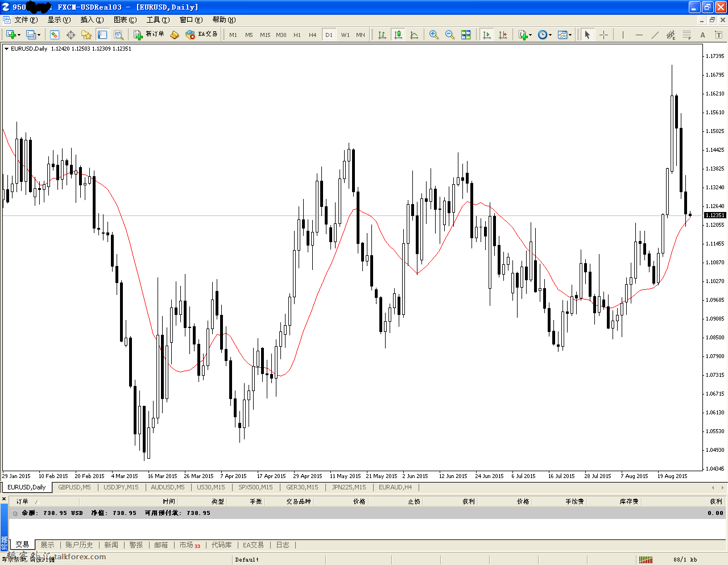Screen dimensions: 728x565
Task: Select the trendline tool
Action: point(655,35)
